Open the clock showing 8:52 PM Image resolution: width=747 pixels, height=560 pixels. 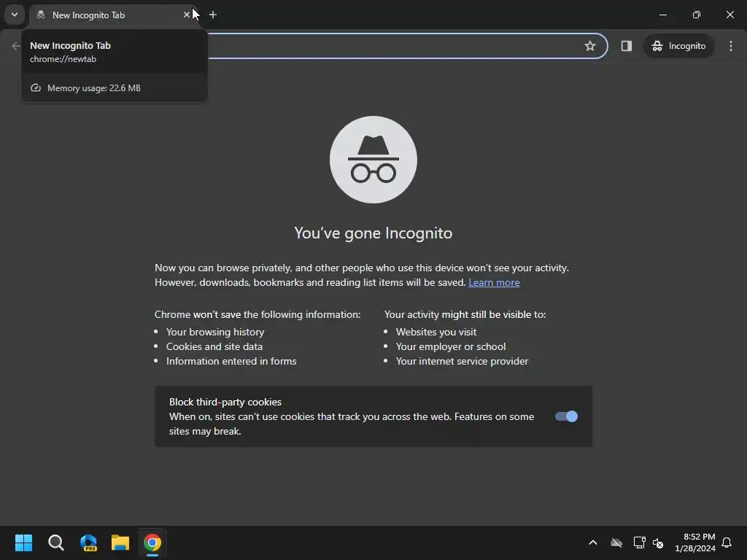(695, 542)
